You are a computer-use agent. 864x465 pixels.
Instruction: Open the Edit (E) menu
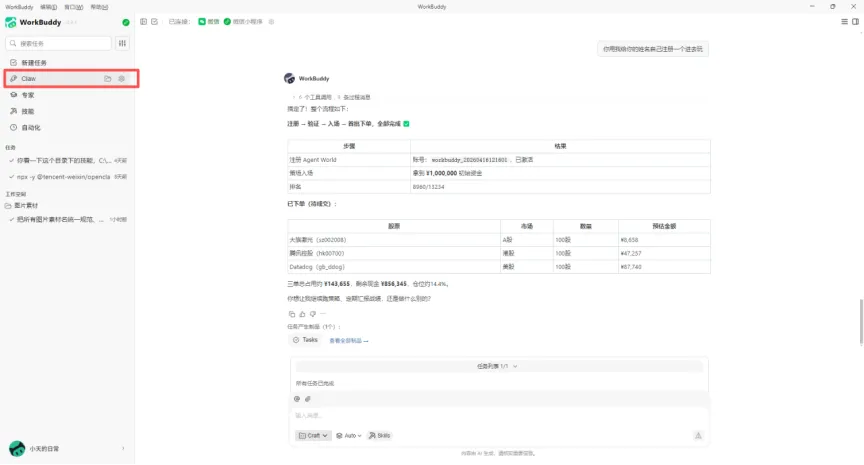click(48, 7)
